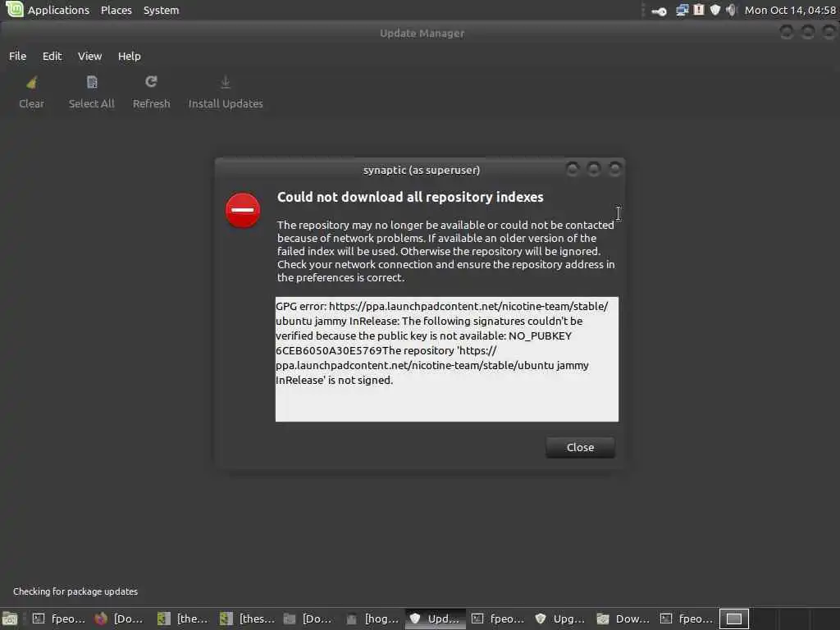
Task: Switch to Firefox [Do... taskbar item
Action: 119,619
